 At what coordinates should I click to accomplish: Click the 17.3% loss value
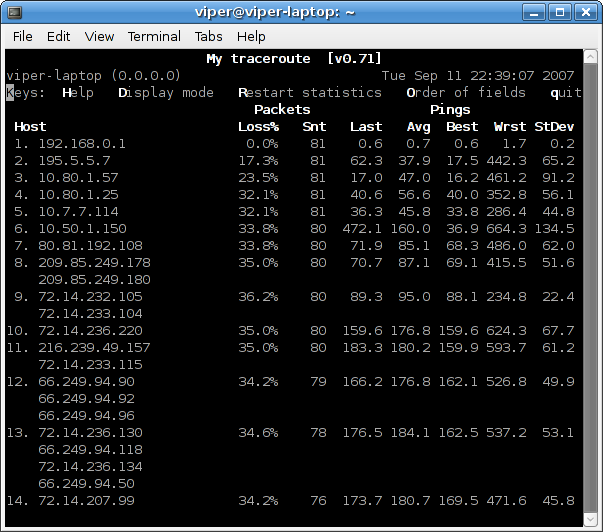click(x=258, y=161)
